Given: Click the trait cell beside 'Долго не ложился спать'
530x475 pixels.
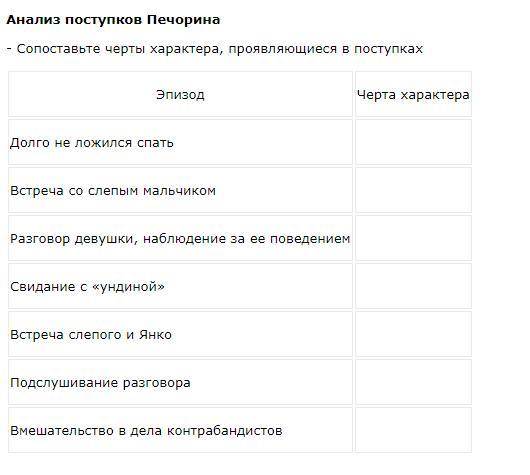Looking at the screenshot, I should [413, 142].
